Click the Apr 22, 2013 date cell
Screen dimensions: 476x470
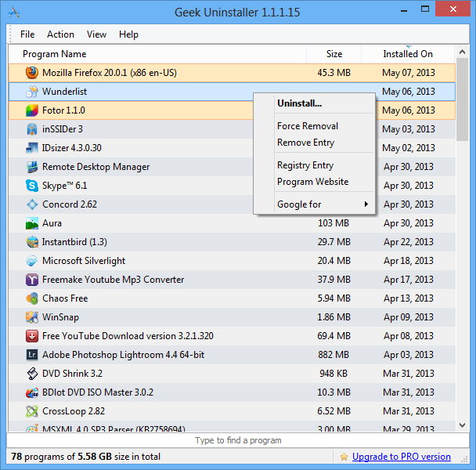click(x=409, y=242)
